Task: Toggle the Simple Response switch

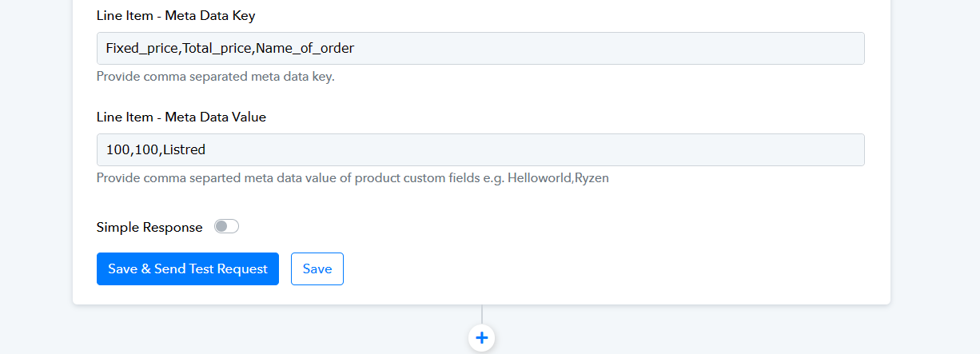Action: tap(227, 227)
